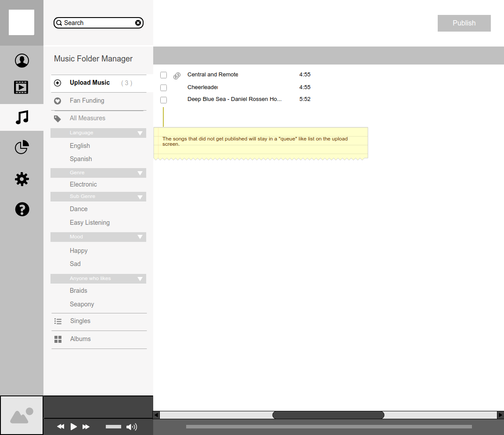The image size is (504, 435).
Task: Focus the Search input field
Action: [98, 23]
